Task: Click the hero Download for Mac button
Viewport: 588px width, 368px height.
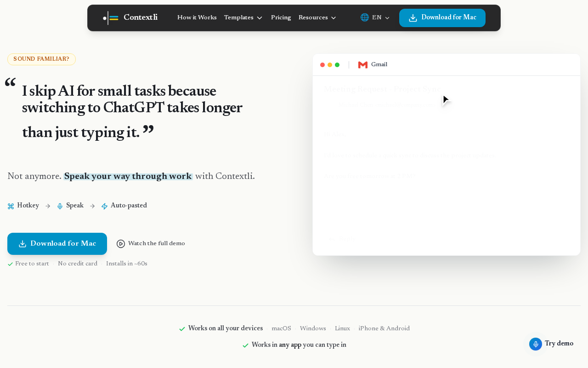Action: click(x=57, y=244)
